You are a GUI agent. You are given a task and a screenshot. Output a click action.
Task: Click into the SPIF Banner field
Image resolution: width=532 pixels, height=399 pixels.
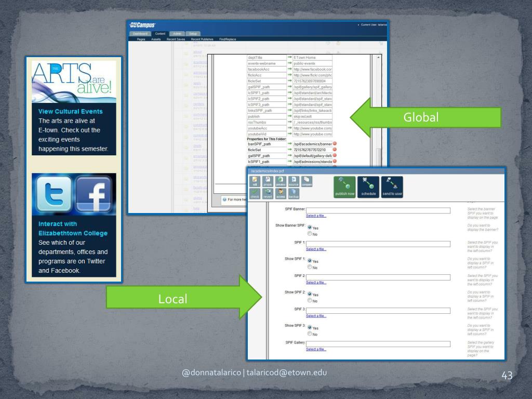[378, 210]
